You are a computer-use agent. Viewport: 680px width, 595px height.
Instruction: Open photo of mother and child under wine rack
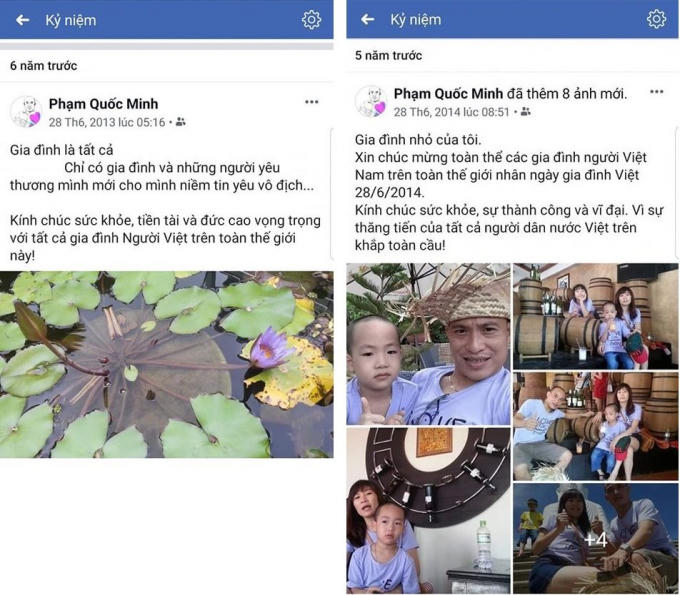point(428,511)
